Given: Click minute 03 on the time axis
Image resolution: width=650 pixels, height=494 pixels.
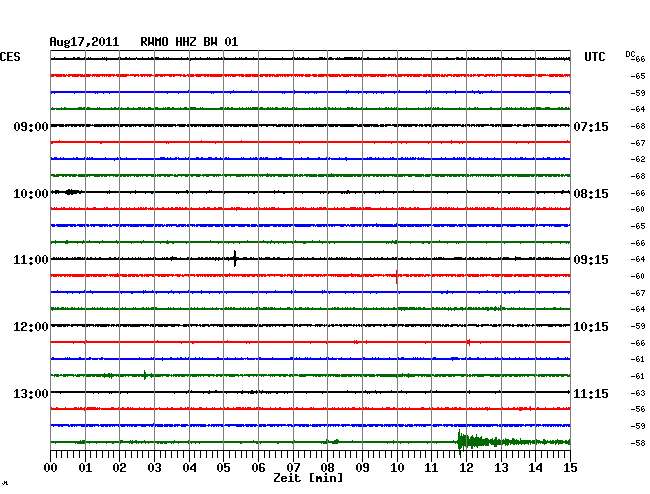Looking at the screenshot, I should click(x=154, y=467).
